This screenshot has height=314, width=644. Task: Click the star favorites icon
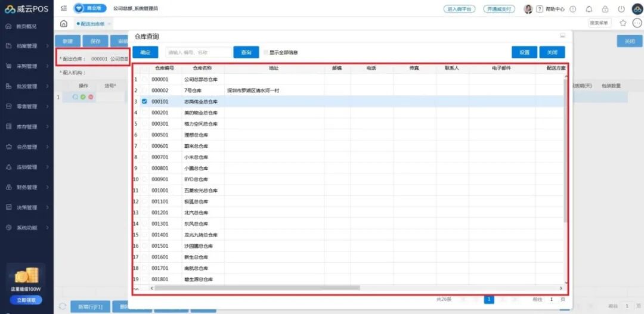[x=623, y=23]
